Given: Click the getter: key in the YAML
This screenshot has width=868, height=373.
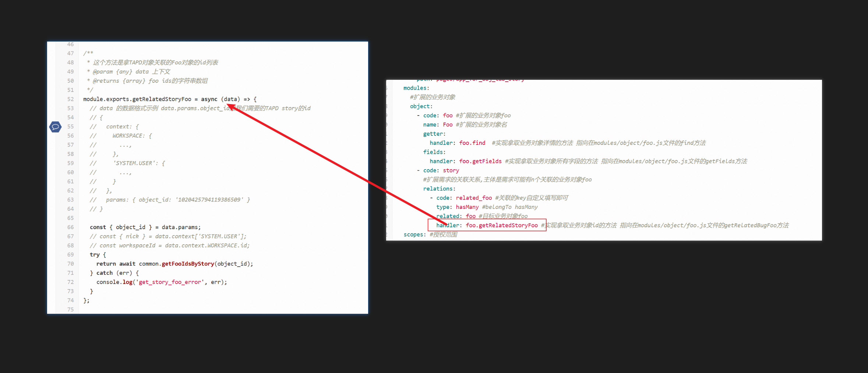Looking at the screenshot, I should [x=434, y=134].
